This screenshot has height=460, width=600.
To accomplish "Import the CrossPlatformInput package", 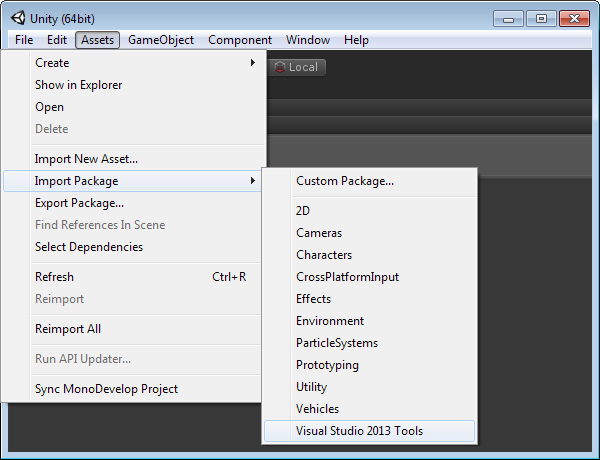I will (x=369, y=277).
